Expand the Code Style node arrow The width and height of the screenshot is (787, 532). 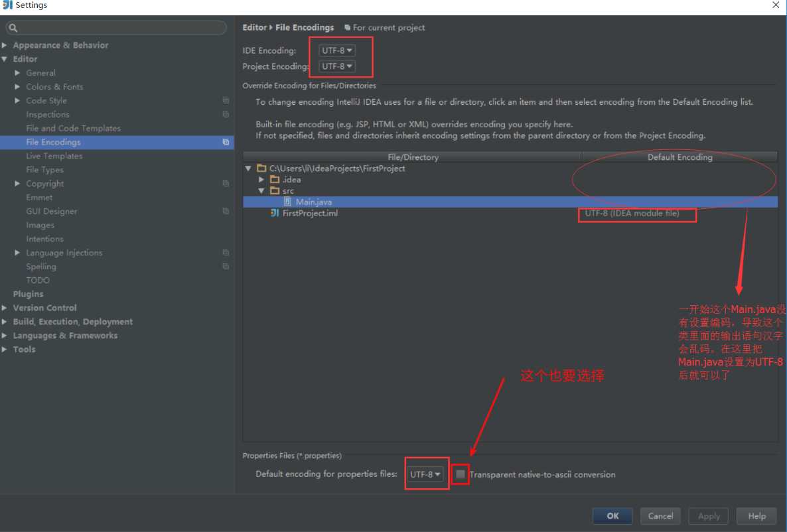(x=17, y=100)
